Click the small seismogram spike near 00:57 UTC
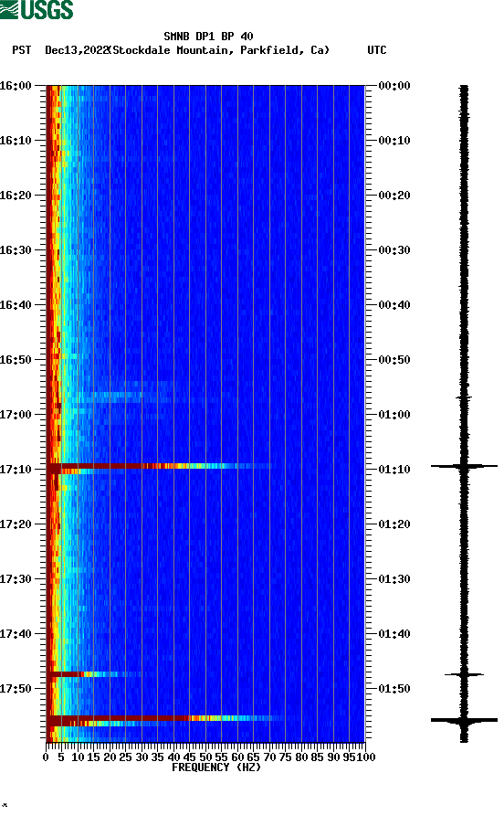504x815 pixels. [464, 397]
